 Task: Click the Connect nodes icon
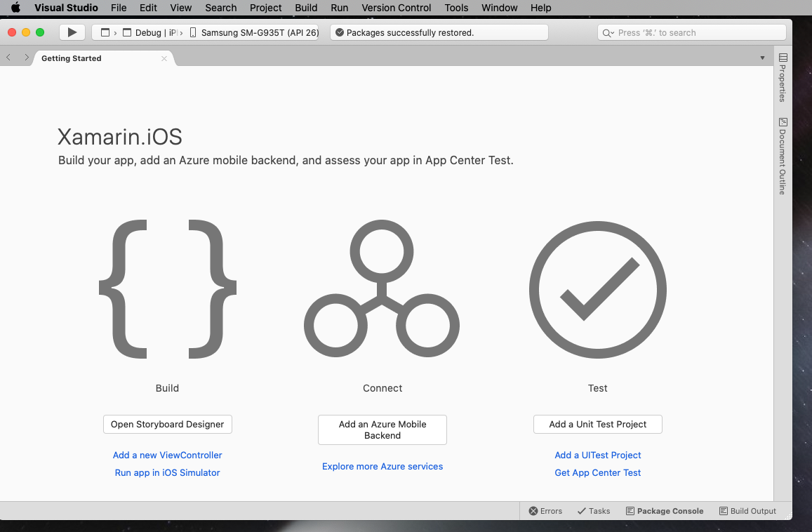pos(382,290)
